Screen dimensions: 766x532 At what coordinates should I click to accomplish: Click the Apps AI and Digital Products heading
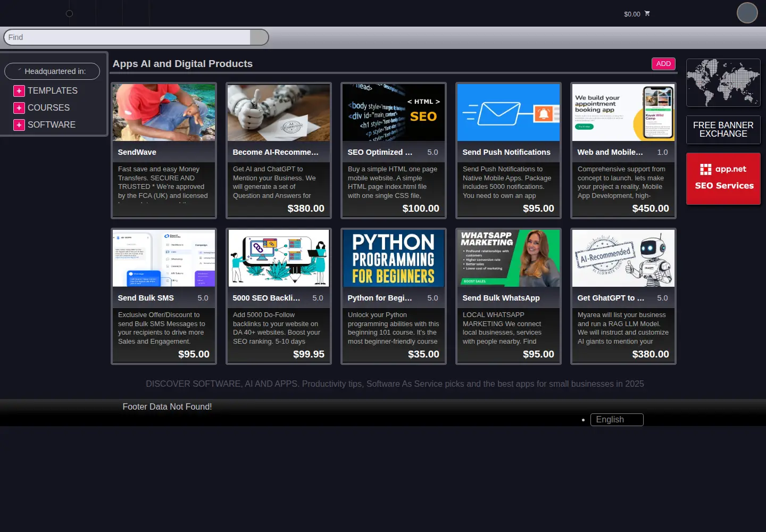182,64
